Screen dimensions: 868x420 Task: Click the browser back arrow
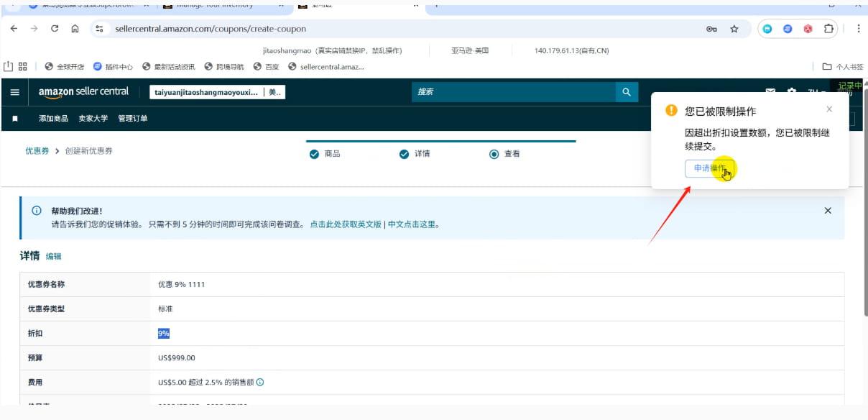tap(14, 29)
